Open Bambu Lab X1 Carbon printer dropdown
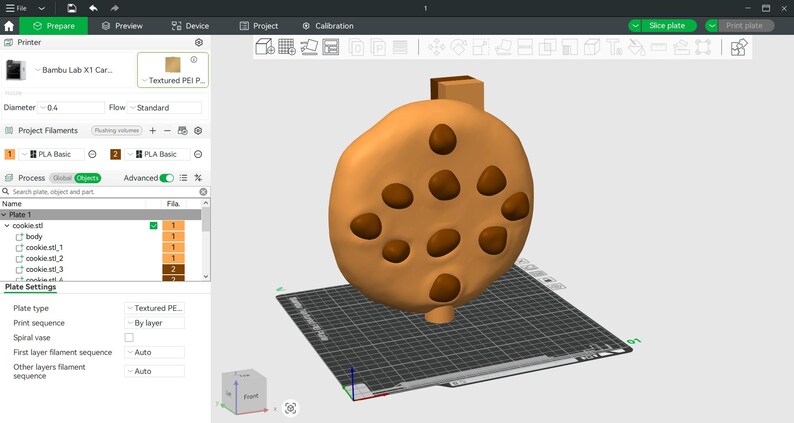The height and width of the screenshot is (423, 794). click(x=74, y=70)
